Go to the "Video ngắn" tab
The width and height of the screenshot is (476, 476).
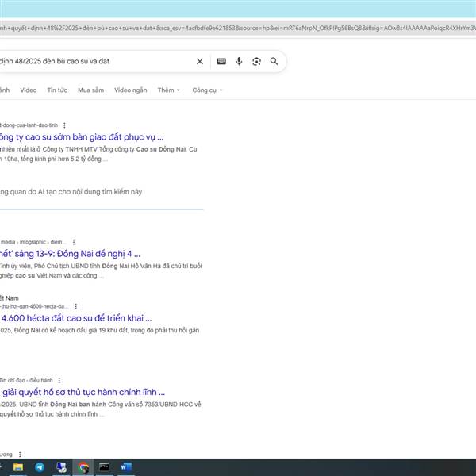click(130, 90)
